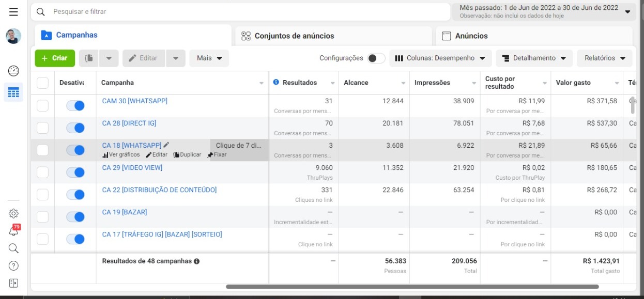Open the date range selector dropdown

click(544, 11)
